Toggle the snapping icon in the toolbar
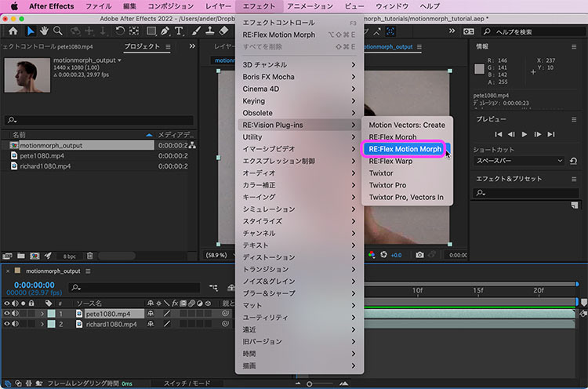 tap(390, 31)
